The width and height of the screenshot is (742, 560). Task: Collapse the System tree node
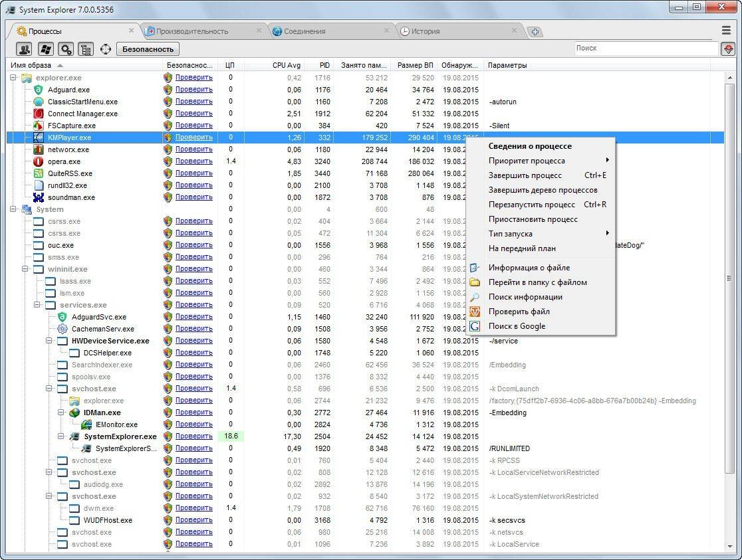pos(13,209)
